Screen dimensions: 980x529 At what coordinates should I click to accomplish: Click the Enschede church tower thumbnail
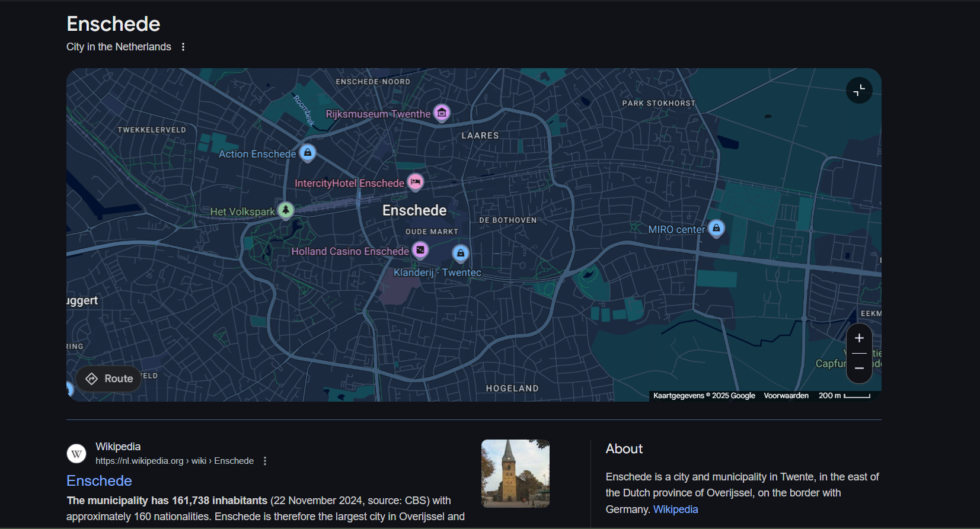pyautogui.click(x=515, y=473)
